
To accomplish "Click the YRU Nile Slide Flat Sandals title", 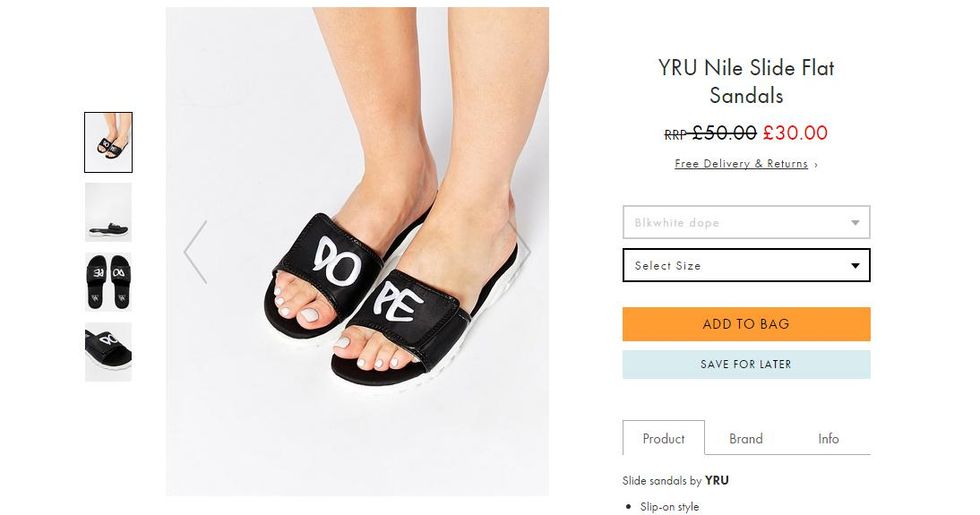I will (x=746, y=81).
